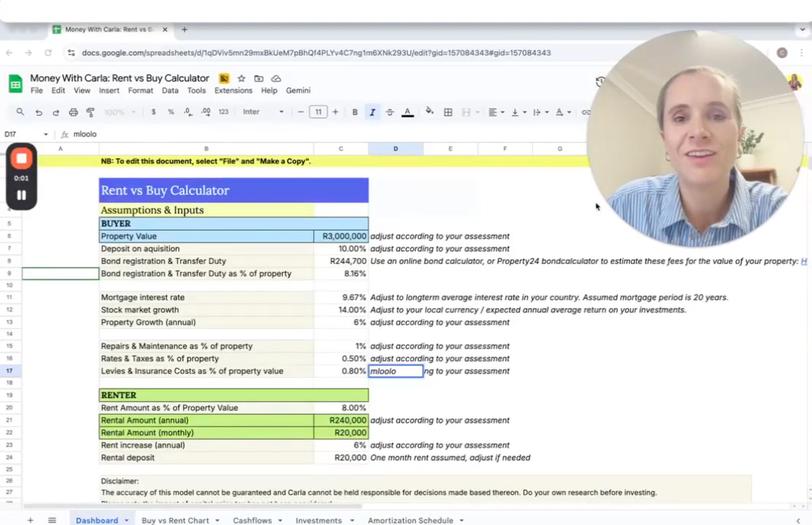Screen dimensions: 812x525
Task: Toggle strikethrough formatting
Action: point(389,112)
